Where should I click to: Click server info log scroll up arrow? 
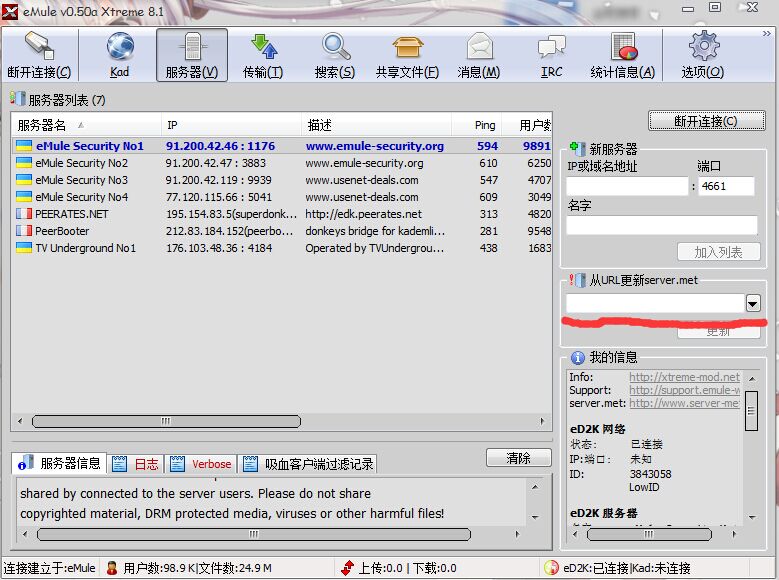click(535, 487)
